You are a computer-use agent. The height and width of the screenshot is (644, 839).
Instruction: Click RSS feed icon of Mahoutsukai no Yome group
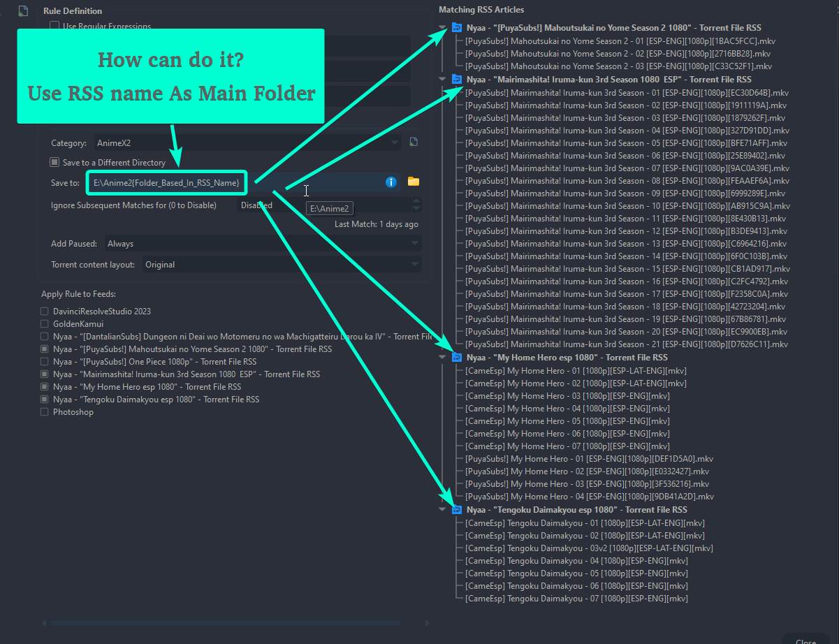(x=457, y=28)
